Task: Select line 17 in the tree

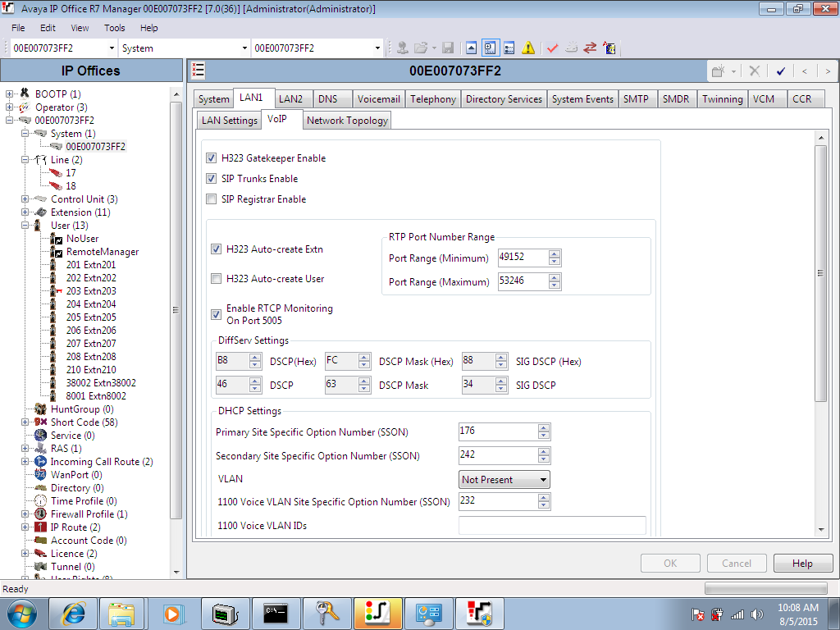Action: [71, 173]
